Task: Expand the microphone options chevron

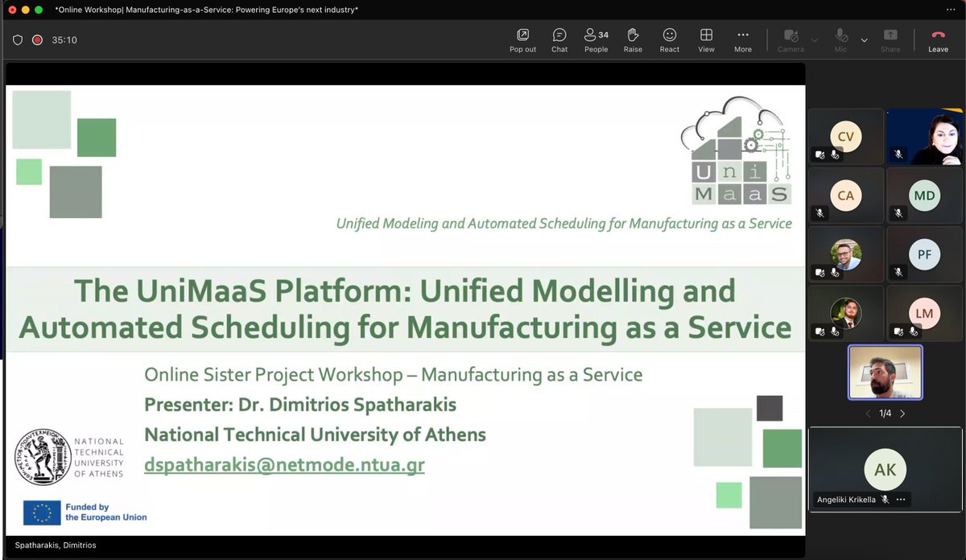Action: tap(865, 40)
